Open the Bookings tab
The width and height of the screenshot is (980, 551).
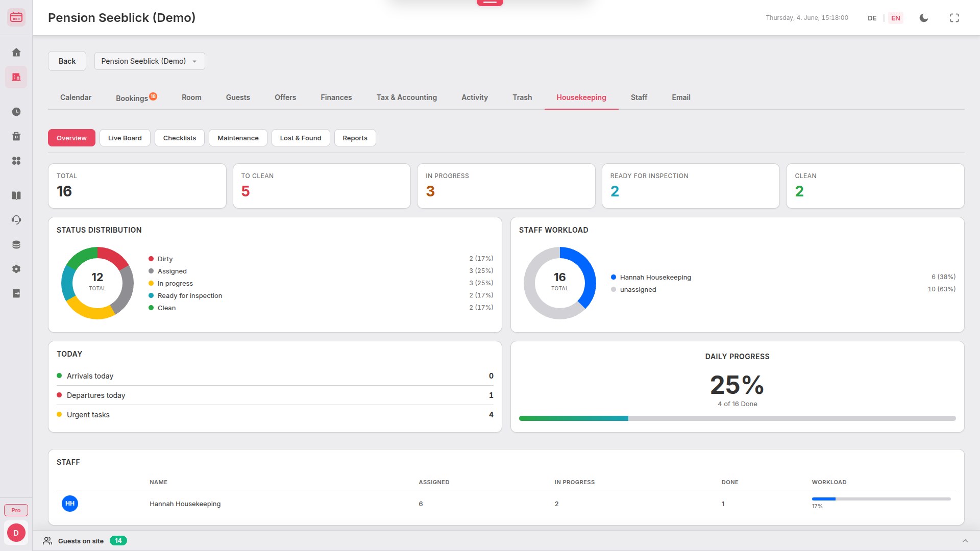point(136,98)
